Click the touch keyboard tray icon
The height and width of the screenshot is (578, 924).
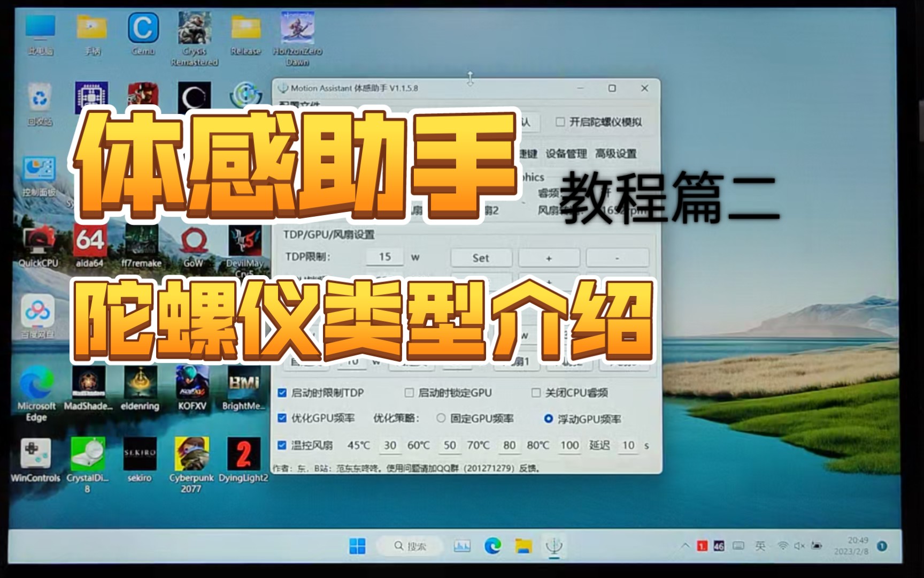tap(738, 546)
